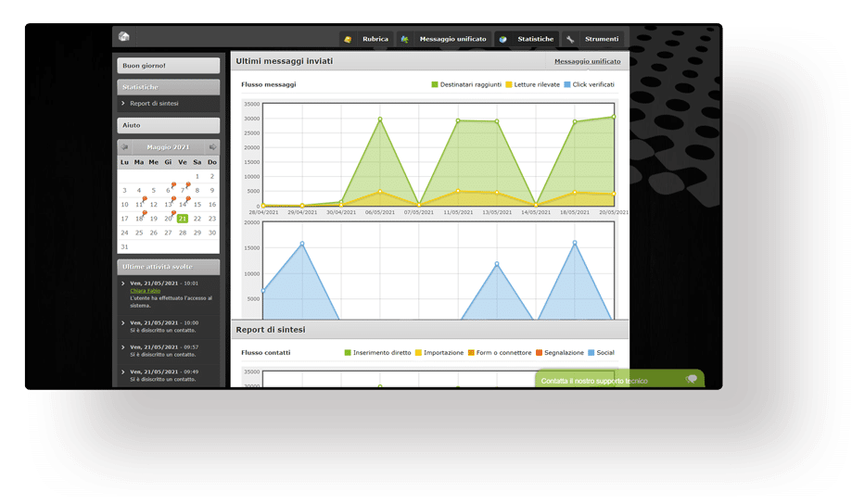Screen dimensions: 852x504
Task: Click the support chat bubble icon
Action: pos(691,380)
